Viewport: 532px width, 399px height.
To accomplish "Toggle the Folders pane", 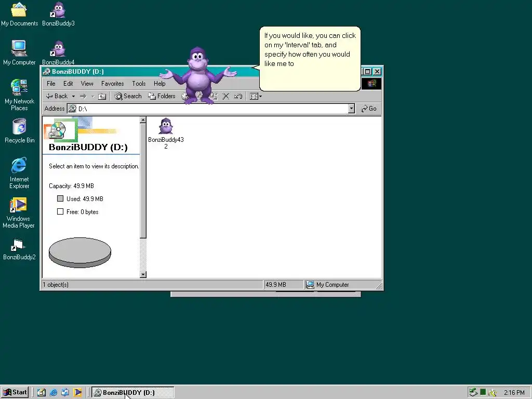I will pos(162,96).
